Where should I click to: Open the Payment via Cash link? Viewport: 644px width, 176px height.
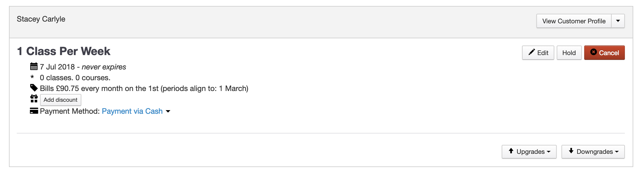coord(132,111)
